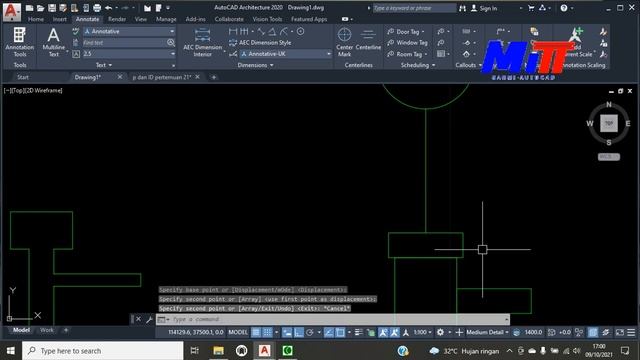Image resolution: width=640 pixels, height=360 pixels.
Task: Open the Door Tag dropdown arrow
Action: coord(423,31)
